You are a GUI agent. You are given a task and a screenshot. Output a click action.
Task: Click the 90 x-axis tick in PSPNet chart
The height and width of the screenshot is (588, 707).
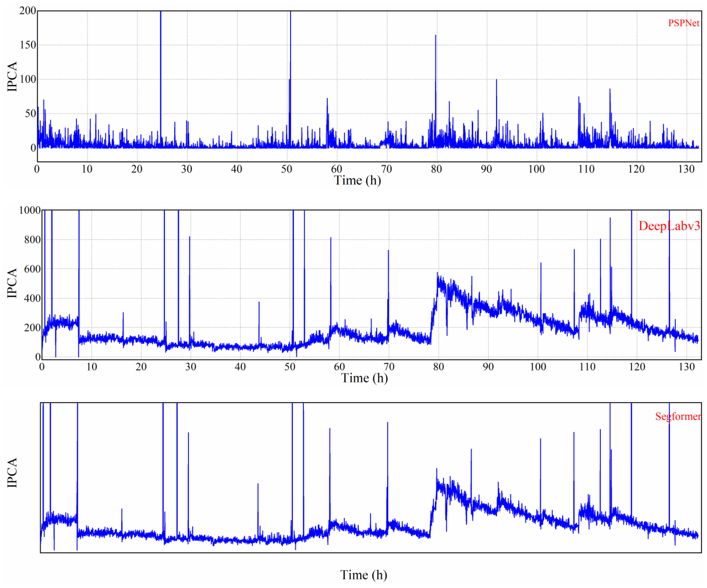click(486, 169)
